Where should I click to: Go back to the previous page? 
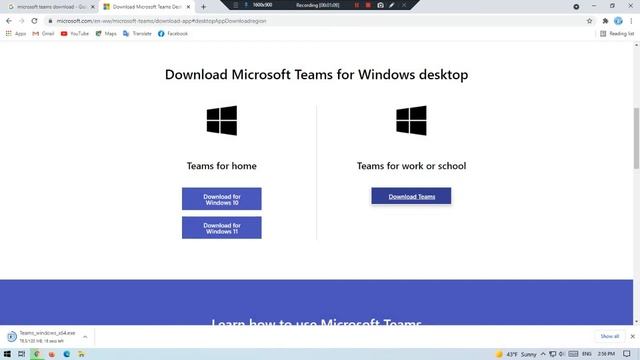click(x=9, y=21)
